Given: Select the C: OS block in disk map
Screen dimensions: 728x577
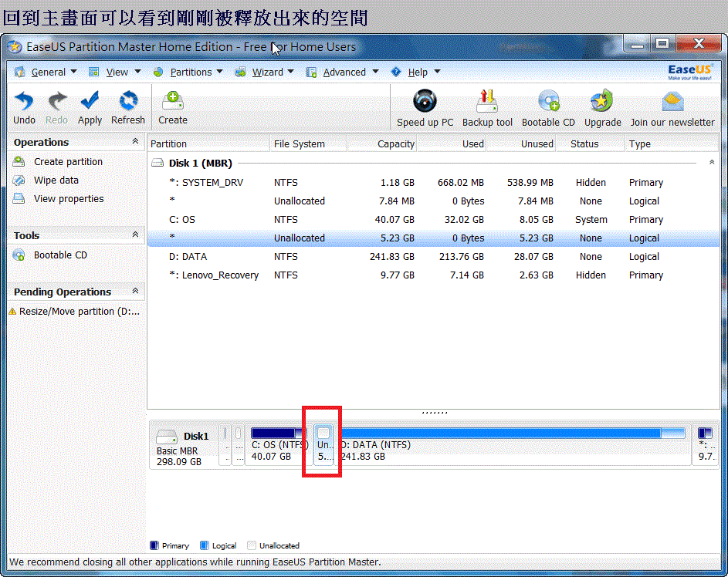Looking at the screenshot, I should click(x=279, y=444).
